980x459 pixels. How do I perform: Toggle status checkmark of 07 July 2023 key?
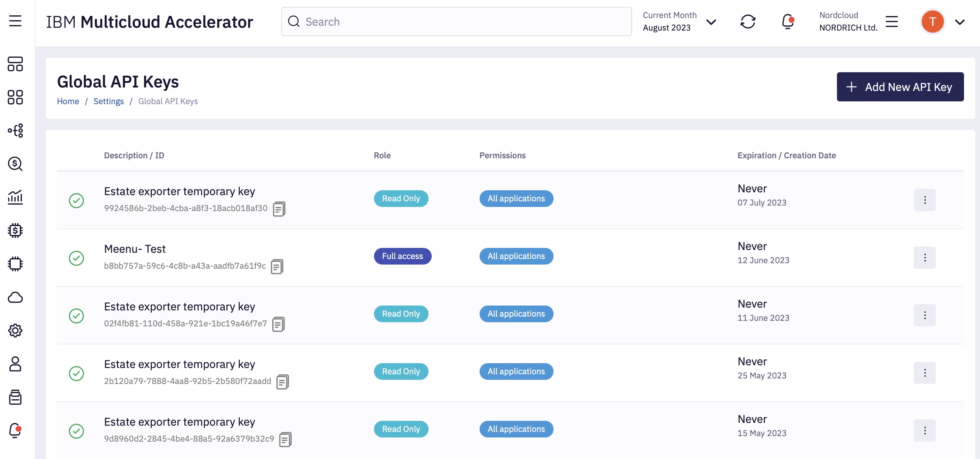pyautogui.click(x=76, y=200)
